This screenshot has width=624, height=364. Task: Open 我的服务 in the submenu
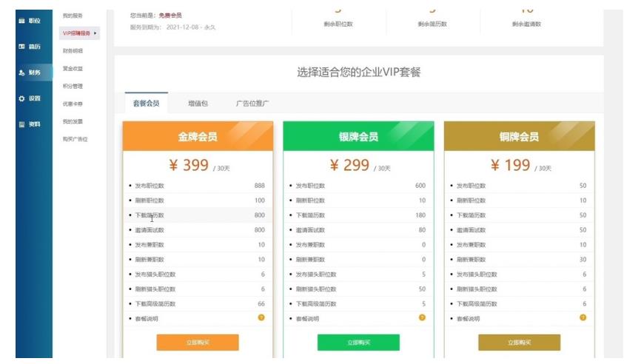[73, 16]
